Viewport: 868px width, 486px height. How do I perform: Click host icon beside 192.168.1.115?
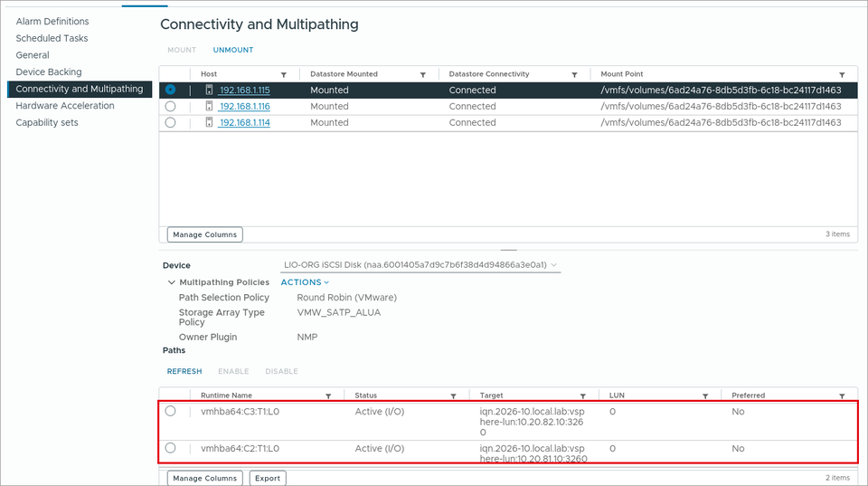coord(209,90)
